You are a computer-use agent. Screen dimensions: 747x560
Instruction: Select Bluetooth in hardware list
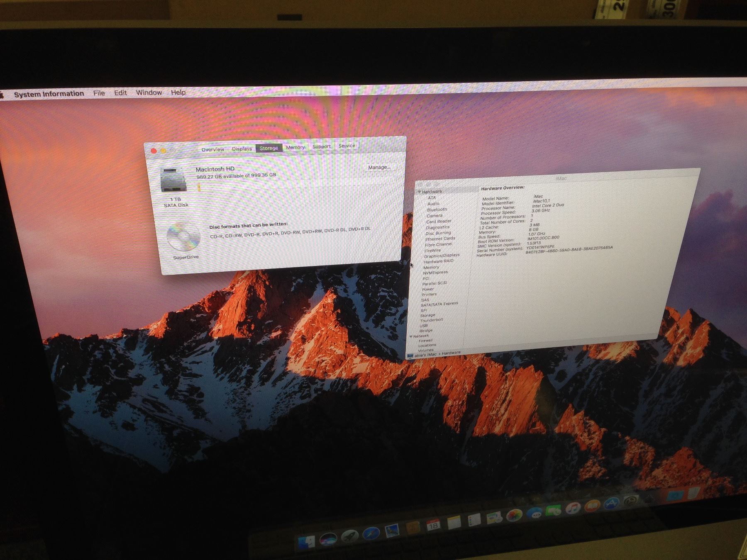[x=437, y=209]
